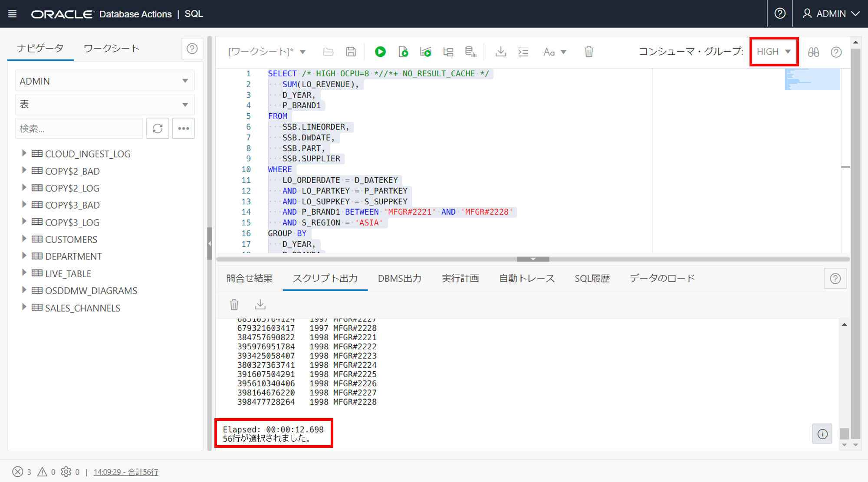Click the navigator search input field
This screenshot has height=482, width=868.
coord(79,128)
